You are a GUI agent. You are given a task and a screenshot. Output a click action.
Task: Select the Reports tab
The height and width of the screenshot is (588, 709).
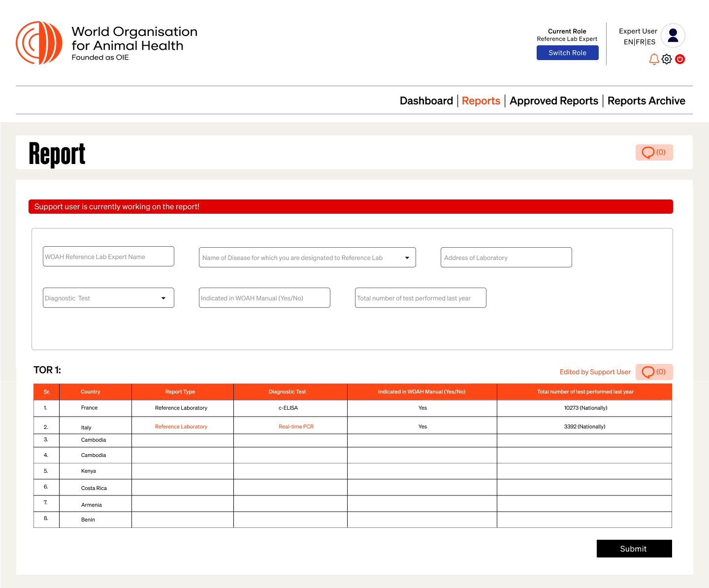coord(481,100)
